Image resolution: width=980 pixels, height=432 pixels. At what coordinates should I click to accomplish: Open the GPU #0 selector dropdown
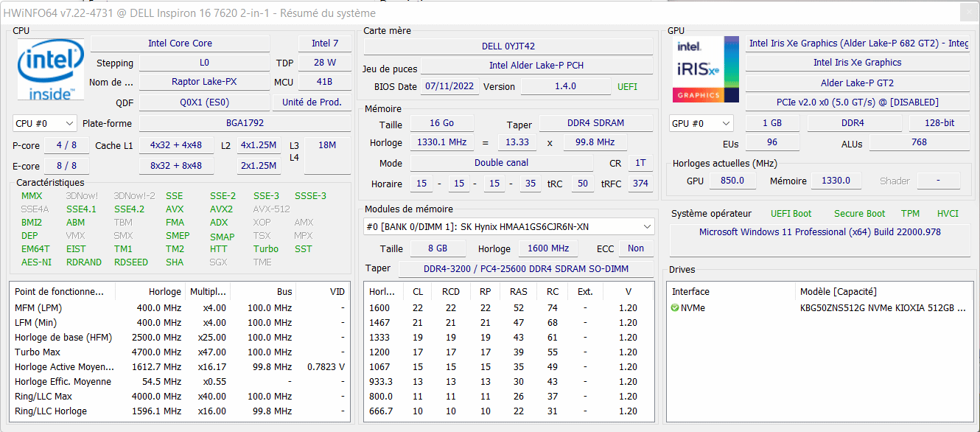click(701, 123)
